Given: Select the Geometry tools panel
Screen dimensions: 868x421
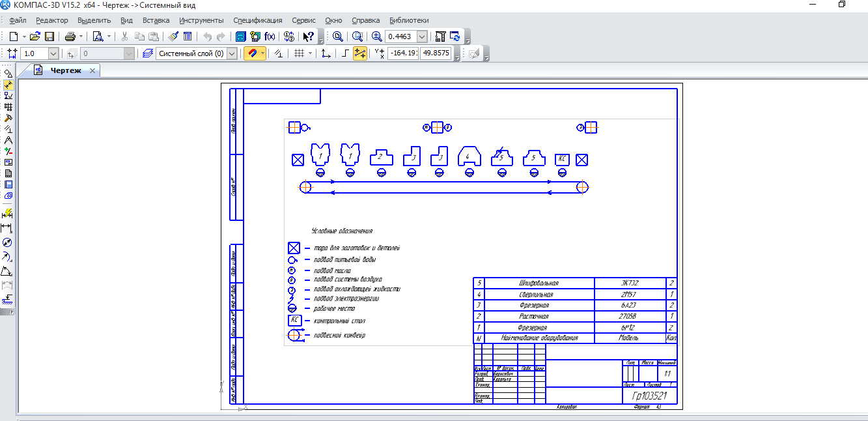Looking at the screenshot, I should (x=8, y=74).
